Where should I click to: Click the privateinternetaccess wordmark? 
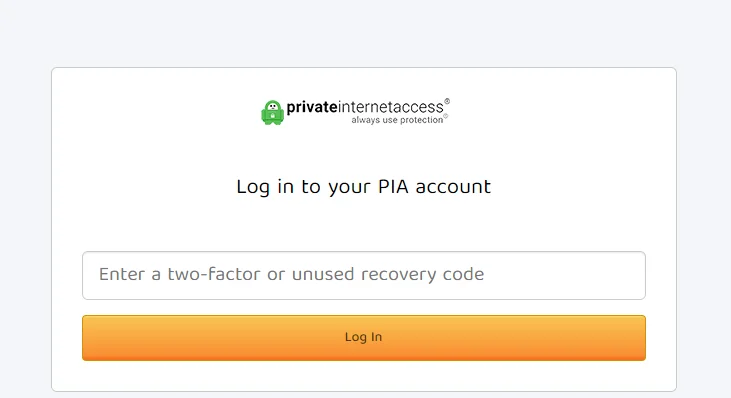(x=365, y=107)
